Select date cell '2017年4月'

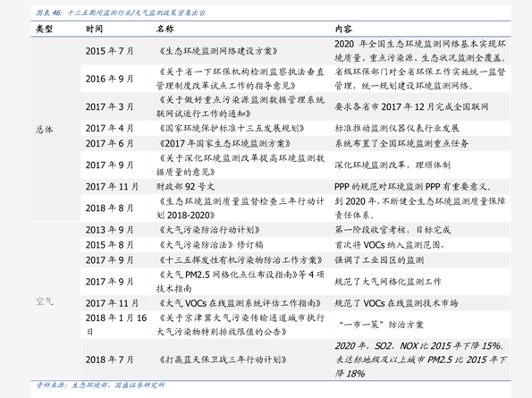pyautogui.click(x=109, y=128)
